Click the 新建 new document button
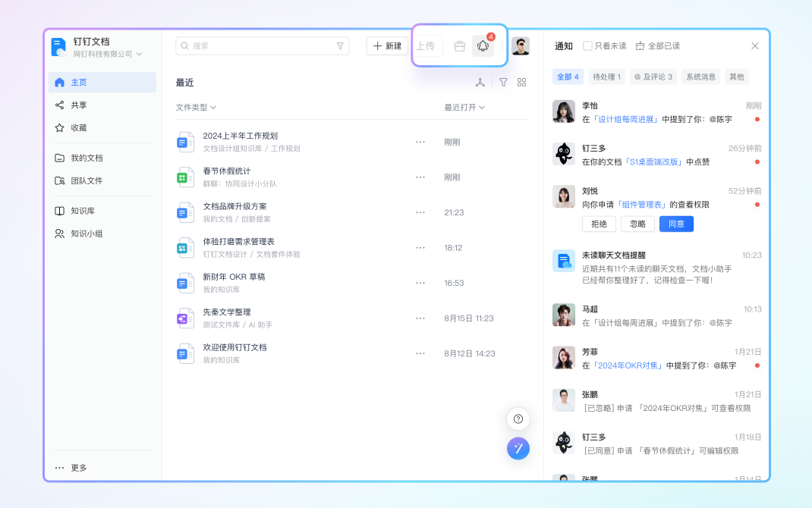 pos(387,46)
